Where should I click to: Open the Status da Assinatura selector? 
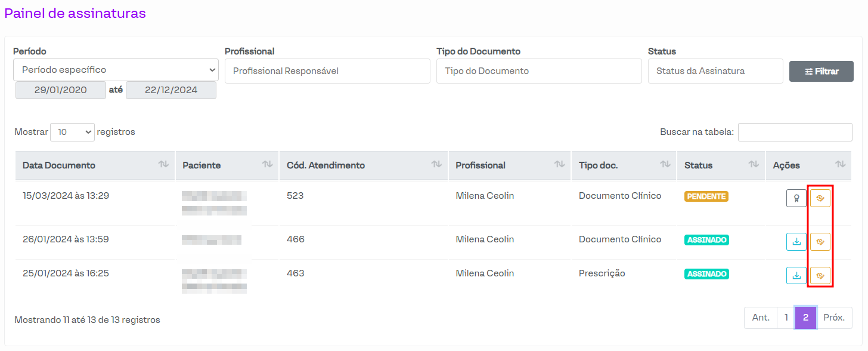(715, 71)
